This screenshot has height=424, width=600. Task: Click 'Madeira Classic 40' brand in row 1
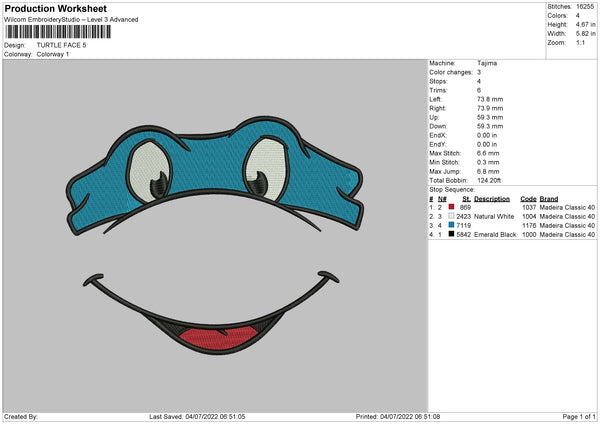pyautogui.click(x=567, y=207)
